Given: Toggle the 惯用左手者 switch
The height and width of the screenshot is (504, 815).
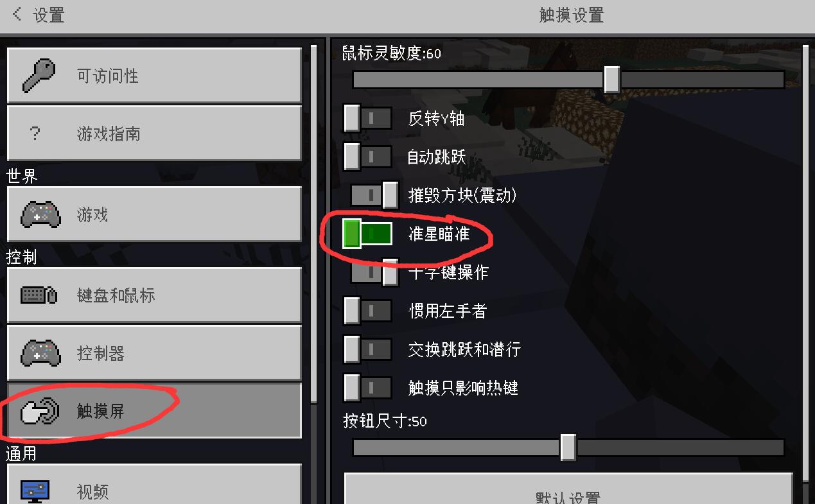Looking at the screenshot, I should [x=367, y=311].
